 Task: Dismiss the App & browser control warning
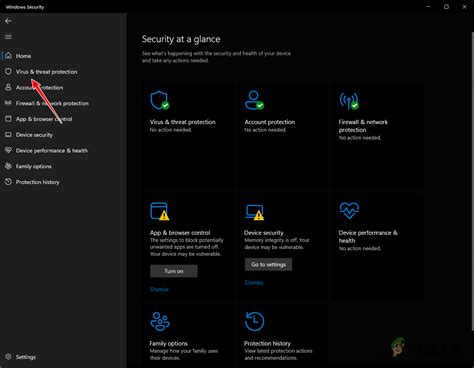coord(159,289)
